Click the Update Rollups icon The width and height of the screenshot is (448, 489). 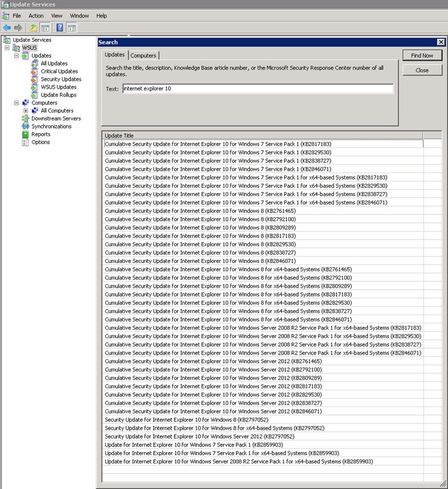coord(34,95)
